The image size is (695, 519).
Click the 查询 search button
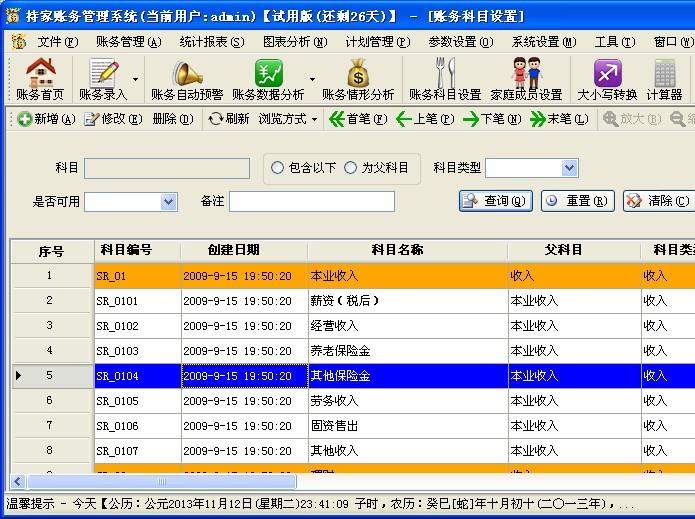coord(496,201)
